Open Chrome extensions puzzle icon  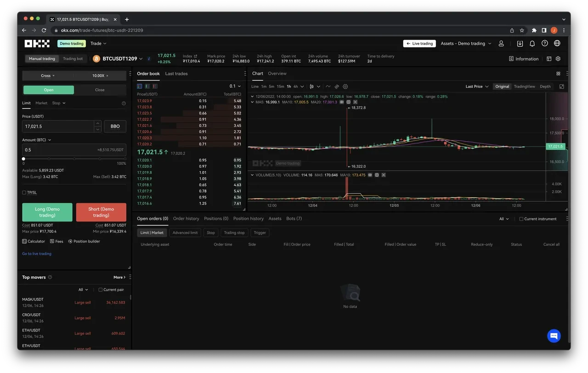point(534,30)
